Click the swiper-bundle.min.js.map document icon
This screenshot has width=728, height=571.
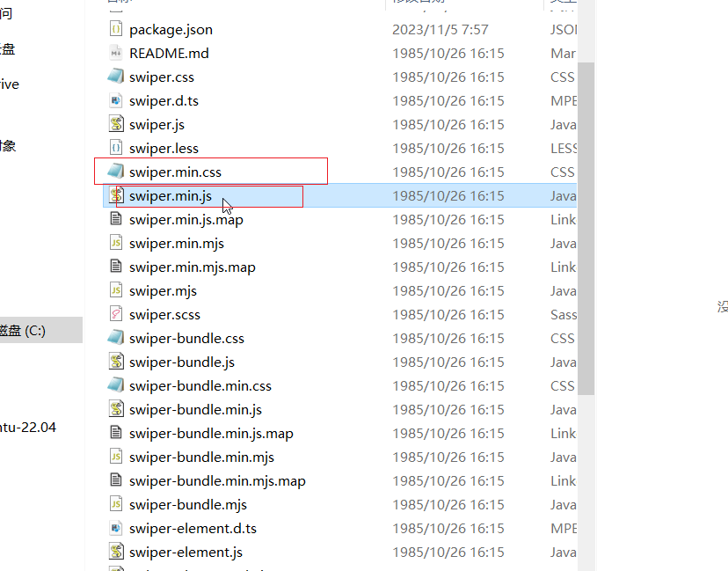(116, 433)
